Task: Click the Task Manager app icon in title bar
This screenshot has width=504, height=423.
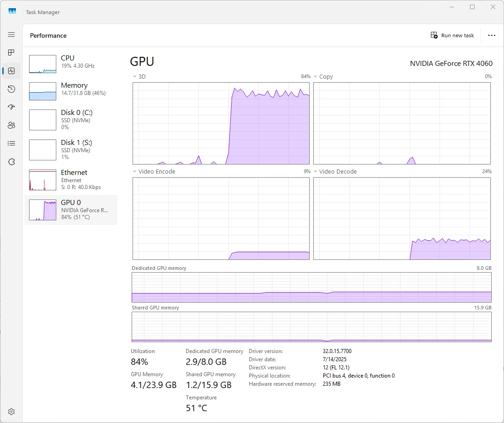Action: (x=12, y=11)
